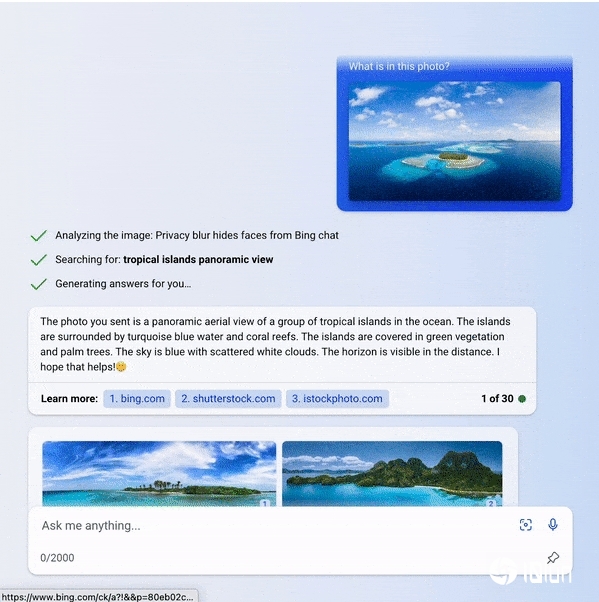
Task: Click the bing.com URL in status bar
Action: point(97,597)
